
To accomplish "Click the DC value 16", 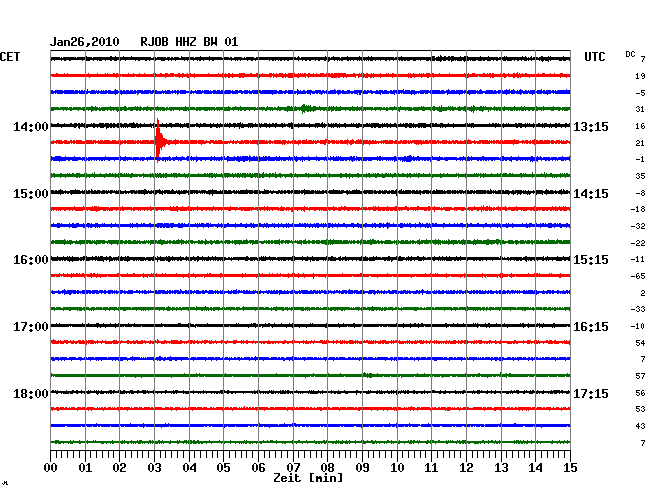I will click(x=640, y=126).
